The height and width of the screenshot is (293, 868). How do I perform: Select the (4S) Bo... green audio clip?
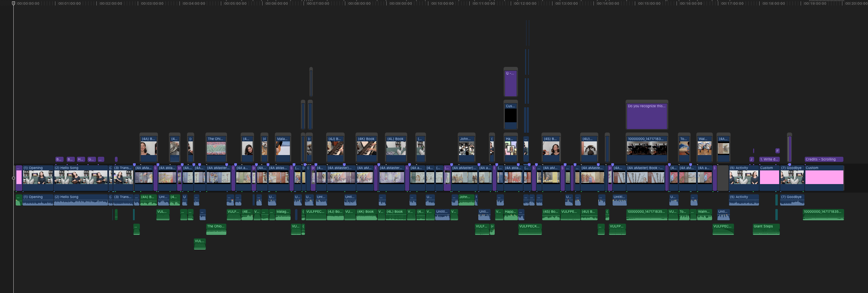pos(551,214)
